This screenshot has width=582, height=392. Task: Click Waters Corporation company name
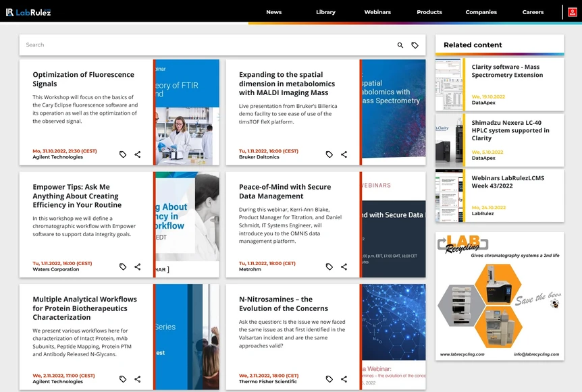55,270
